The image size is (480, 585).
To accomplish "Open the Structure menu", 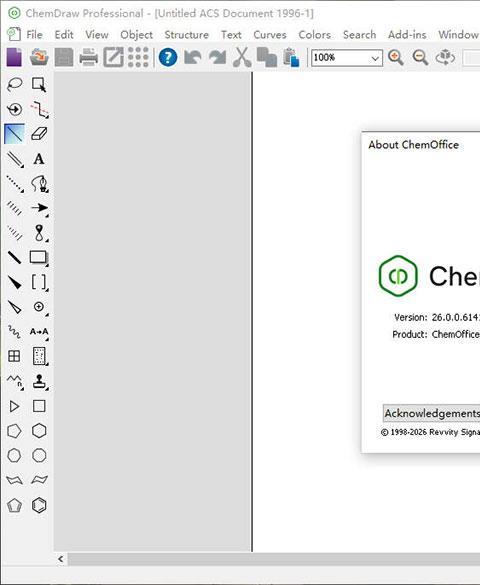I will 186,35.
